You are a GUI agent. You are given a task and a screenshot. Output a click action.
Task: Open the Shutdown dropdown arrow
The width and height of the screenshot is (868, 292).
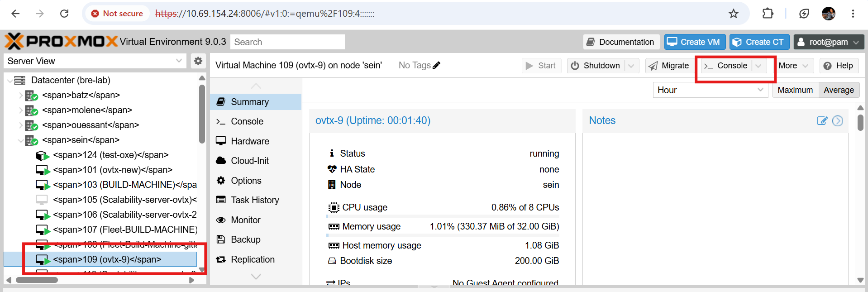(632, 66)
